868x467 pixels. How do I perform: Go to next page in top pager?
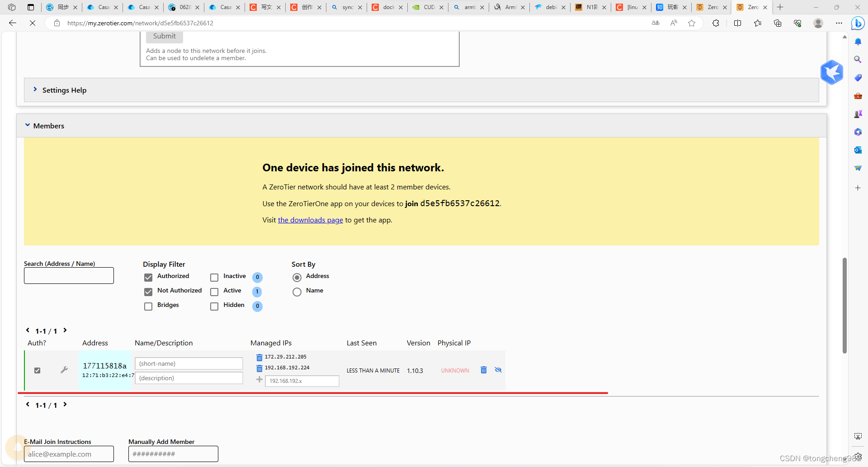65,330
